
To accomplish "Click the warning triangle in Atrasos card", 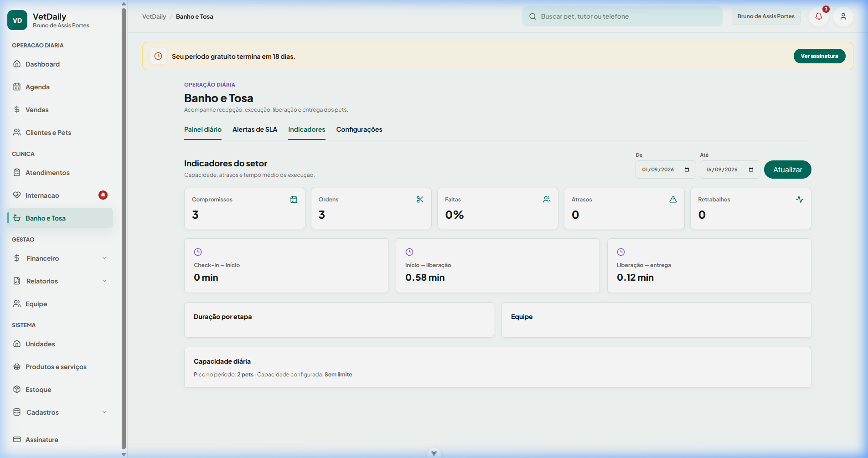I will pos(673,200).
